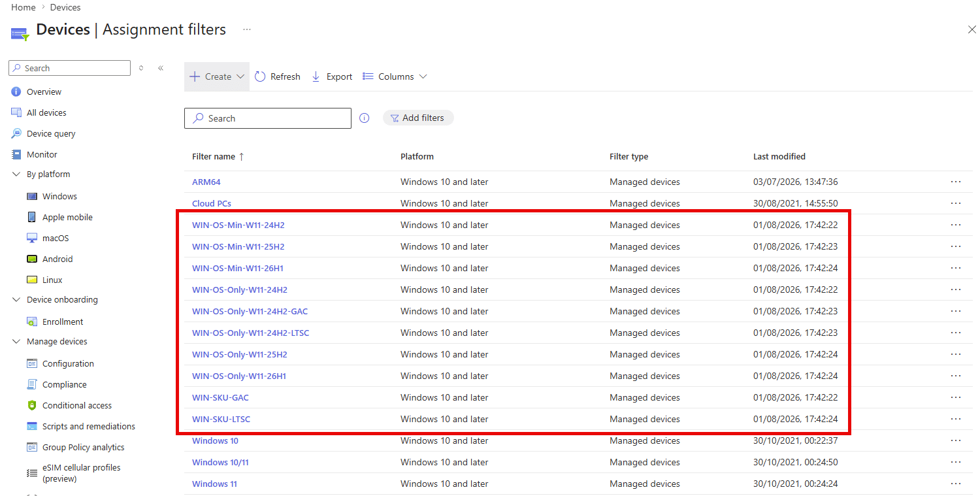
Task: Collapse the Device onboarding section
Action: [x=16, y=300]
